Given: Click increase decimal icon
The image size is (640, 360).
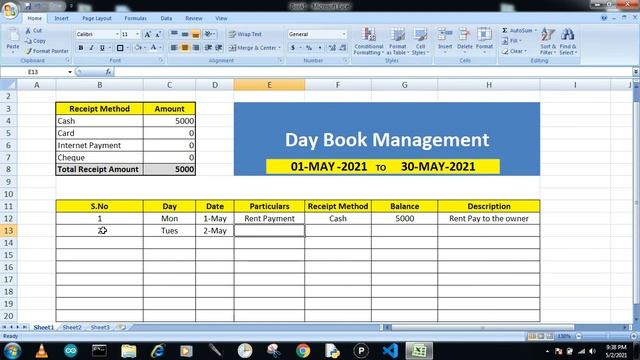Looking at the screenshot, I should (332, 48).
